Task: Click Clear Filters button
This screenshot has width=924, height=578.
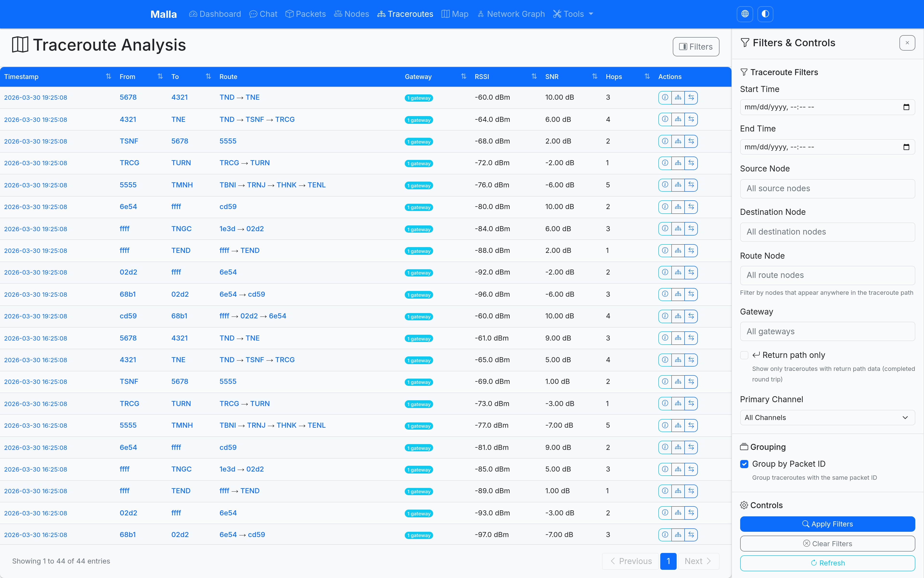Action: point(828,544)
